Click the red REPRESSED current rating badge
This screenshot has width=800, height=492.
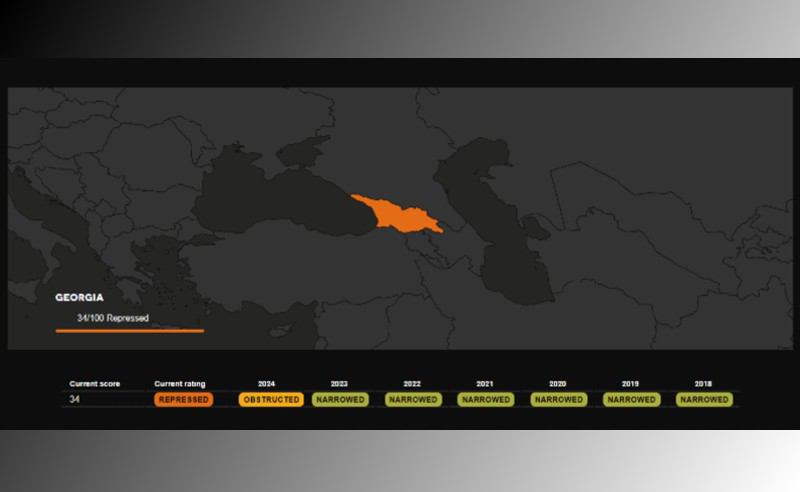[183, 399]
